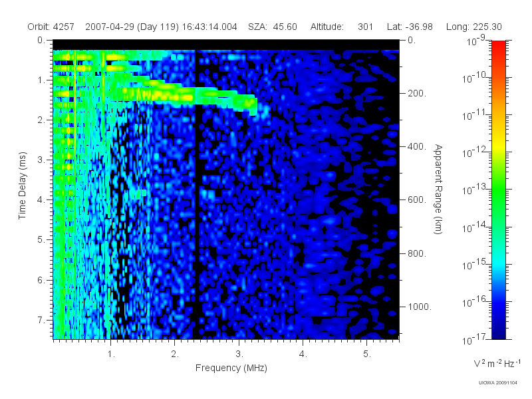Click the frequency tick label '5.'
Screen dimensions: 532x399
point(367,354)
